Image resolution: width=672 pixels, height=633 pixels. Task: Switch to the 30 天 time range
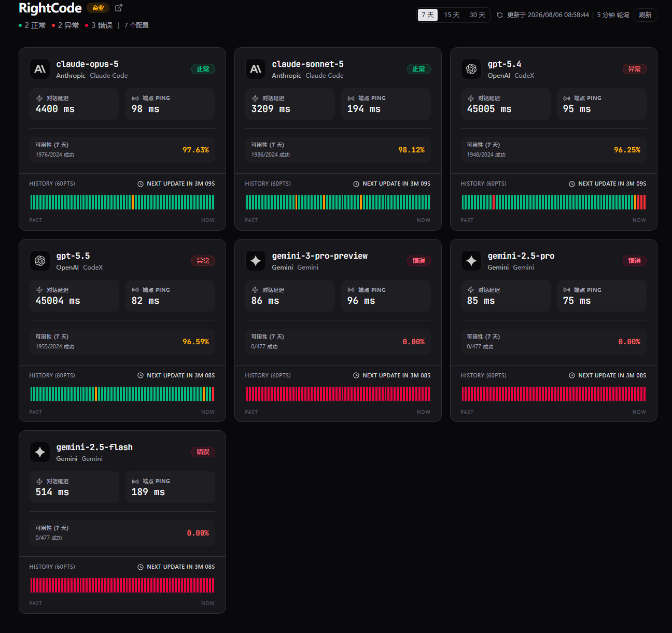478,15
